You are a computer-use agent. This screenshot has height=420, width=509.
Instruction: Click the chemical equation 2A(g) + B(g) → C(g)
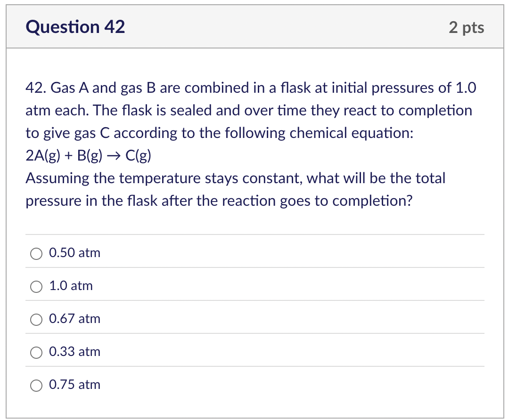pyautogui.click(x=88, y=155)
